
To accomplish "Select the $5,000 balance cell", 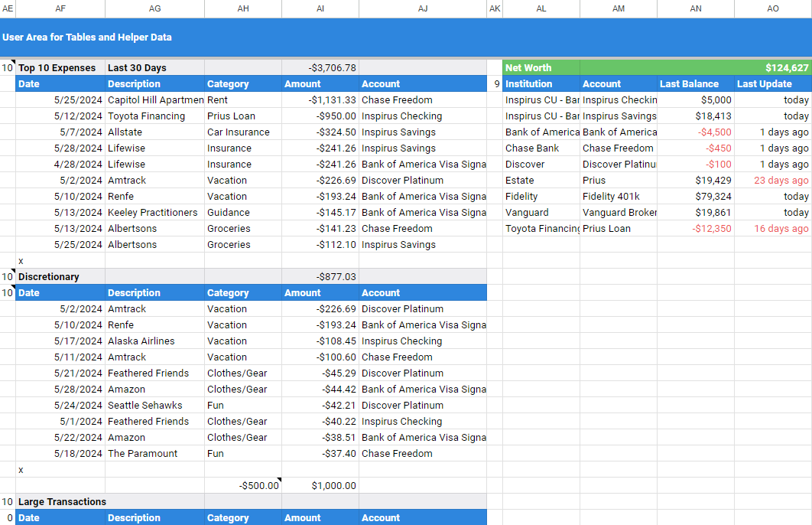I will (696, 100).
